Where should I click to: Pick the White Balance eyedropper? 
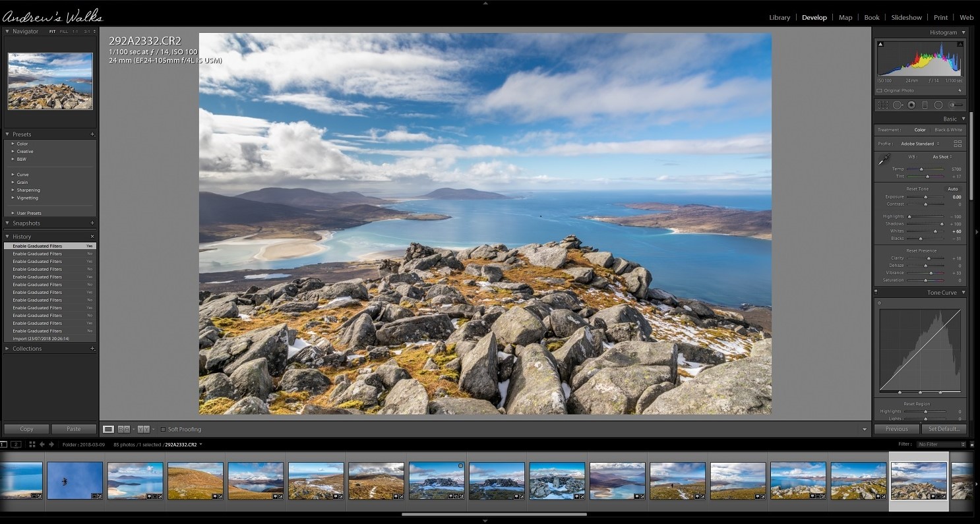click(883, 160)
